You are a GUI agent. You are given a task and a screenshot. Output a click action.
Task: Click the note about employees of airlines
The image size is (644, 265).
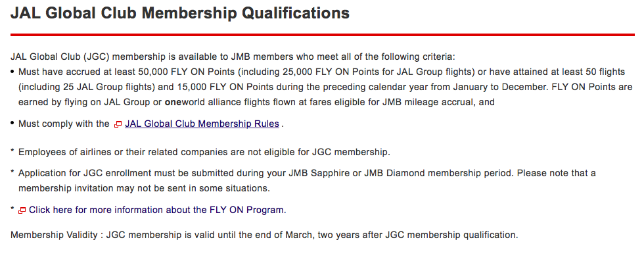tap(204, 152)
